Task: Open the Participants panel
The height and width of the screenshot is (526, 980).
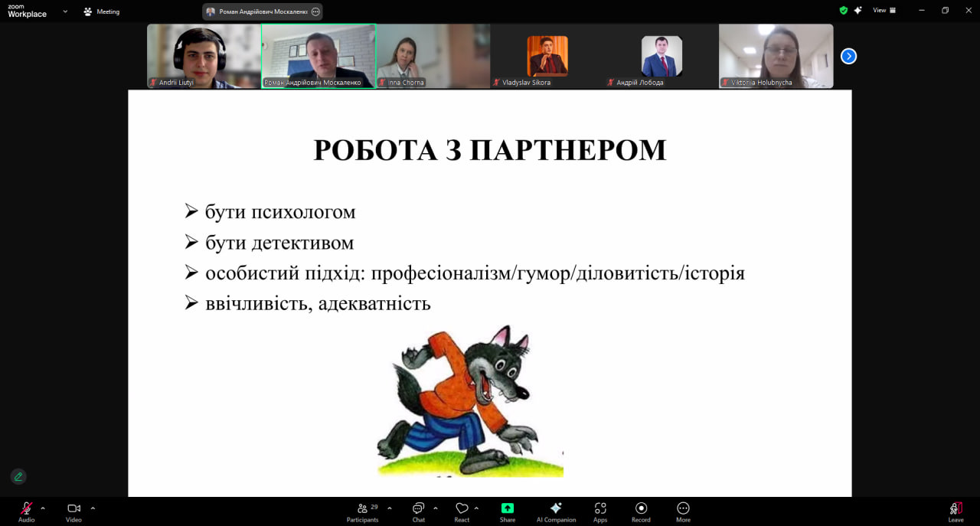Action: pyautogui.click(x=363, y=511)
